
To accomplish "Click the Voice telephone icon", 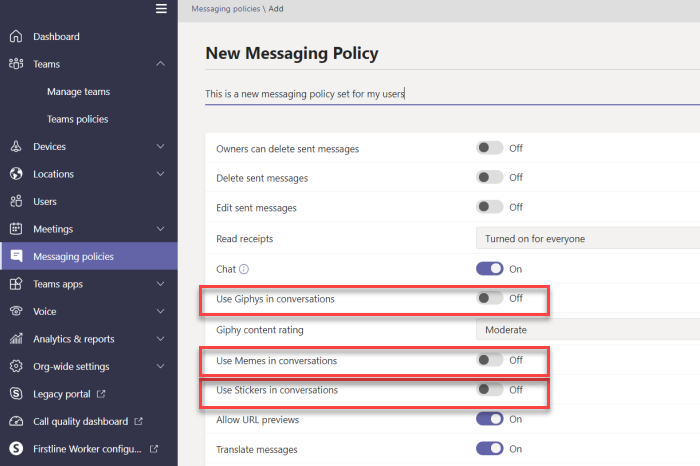I will click(16, 311).
